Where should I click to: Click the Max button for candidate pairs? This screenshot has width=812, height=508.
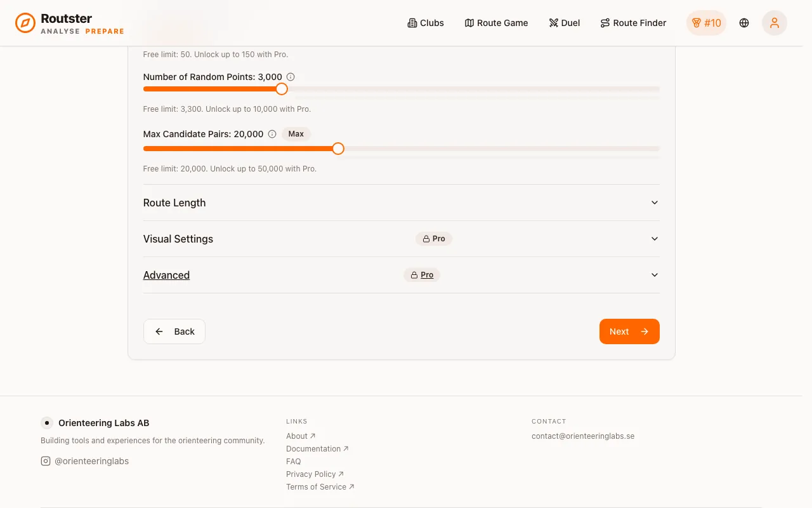click(x=296, y=134)
